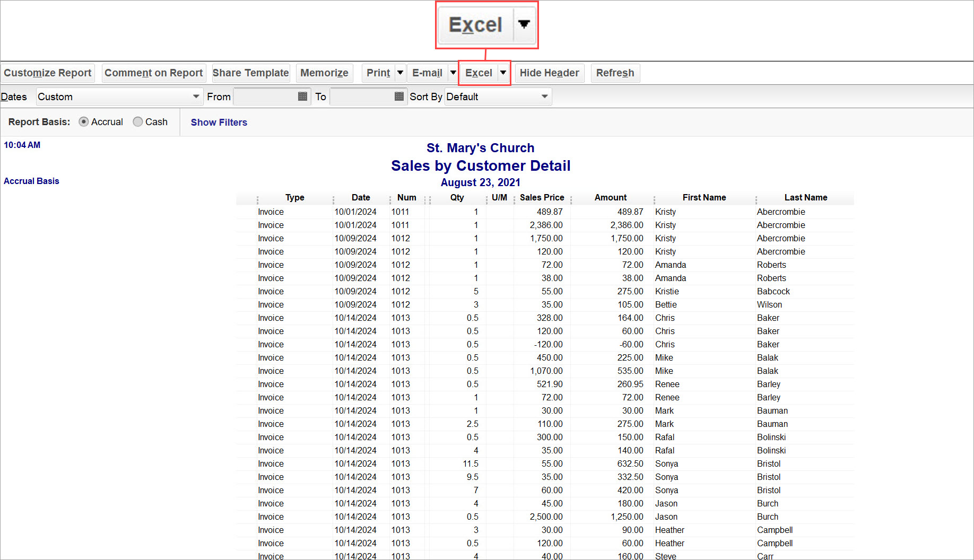Viewport: 974px width, 560px height.
Task: Click the amount 489.87 in first row
Action: 630,212
